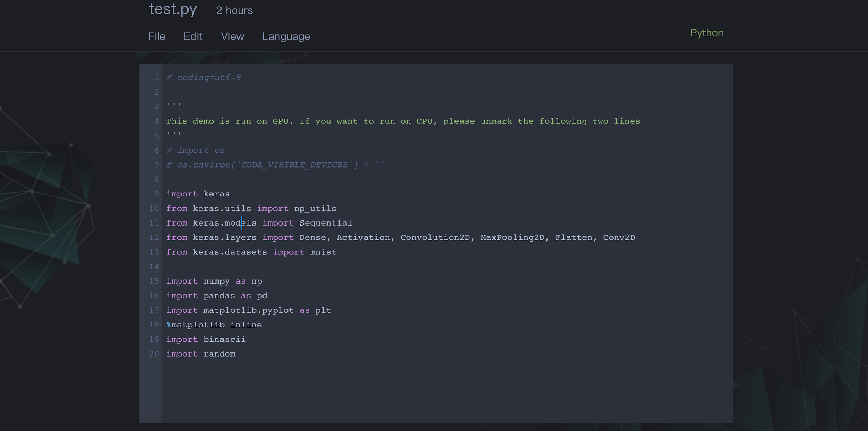
Task: Click the green Python language label
Action: pos(707,33)
